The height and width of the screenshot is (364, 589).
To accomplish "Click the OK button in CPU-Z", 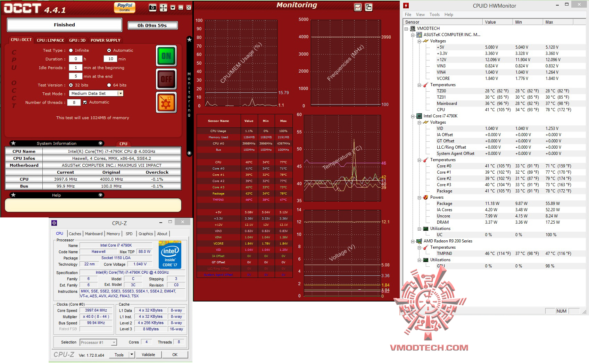I will coord(175,355).
